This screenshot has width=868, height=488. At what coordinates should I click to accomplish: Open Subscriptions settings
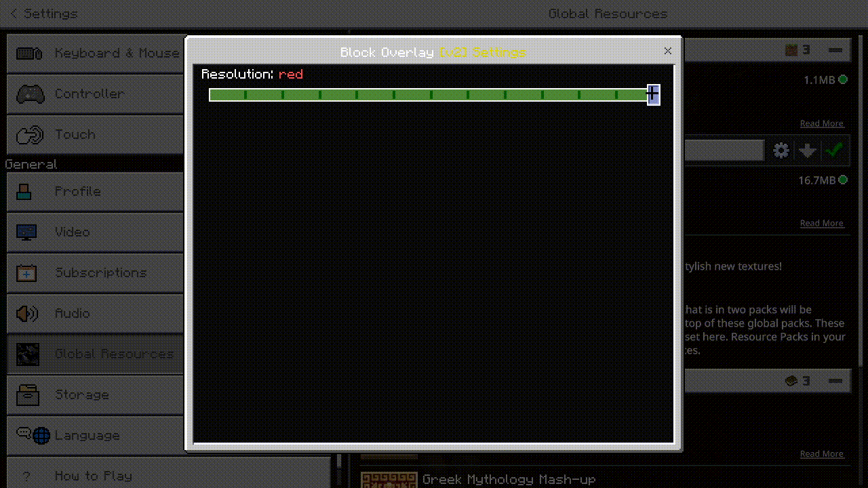point(95,273)
